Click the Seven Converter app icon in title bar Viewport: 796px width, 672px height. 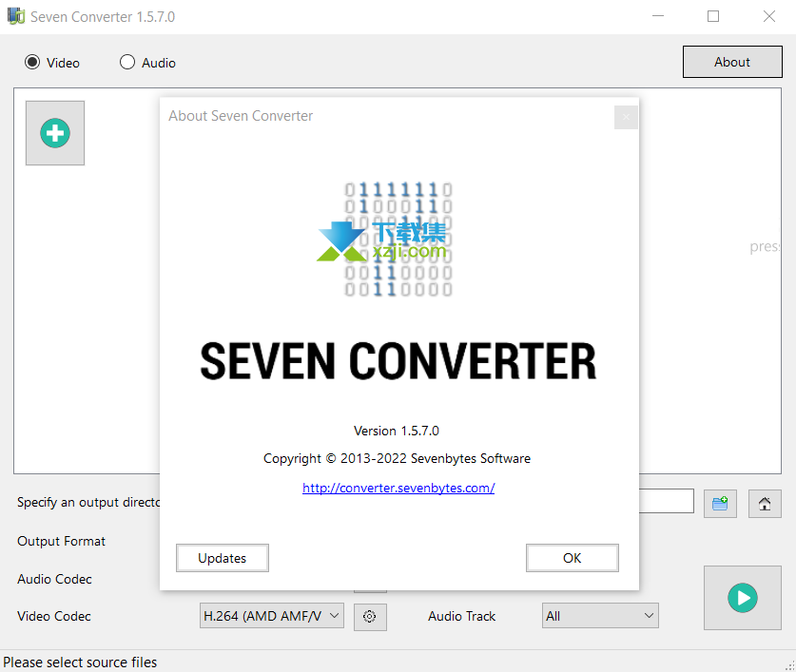[16, 16]
